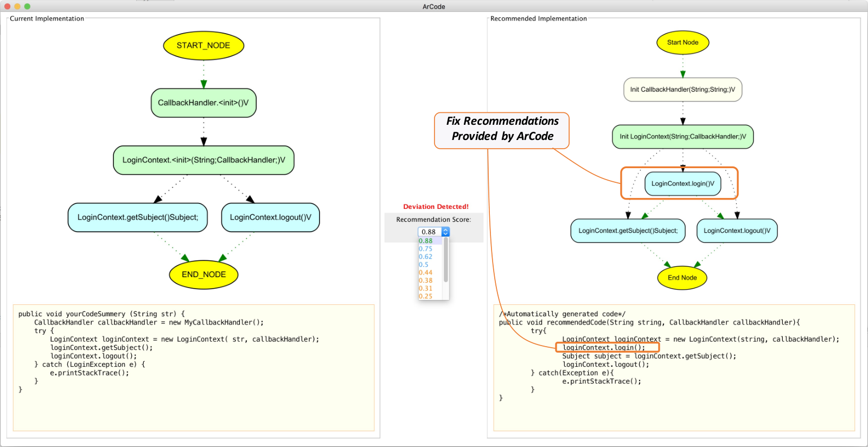
Task: Click the score list scrollbar thumb
Action: [x=446, y=260]
